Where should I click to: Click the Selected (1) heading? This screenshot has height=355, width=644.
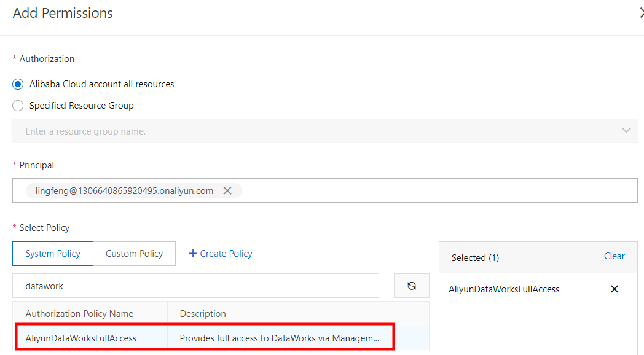click(475, 258)
